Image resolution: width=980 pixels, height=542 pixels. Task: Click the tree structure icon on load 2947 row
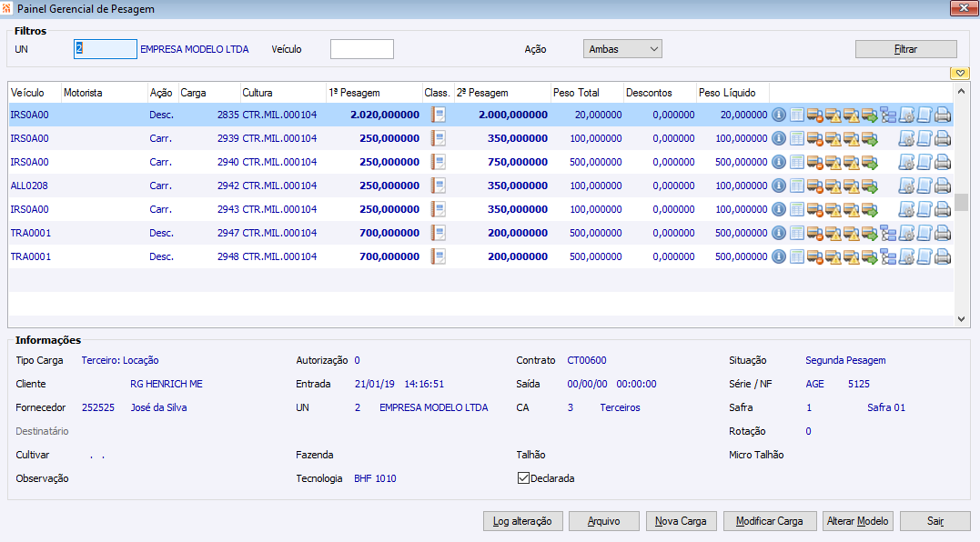pos(888,233)
